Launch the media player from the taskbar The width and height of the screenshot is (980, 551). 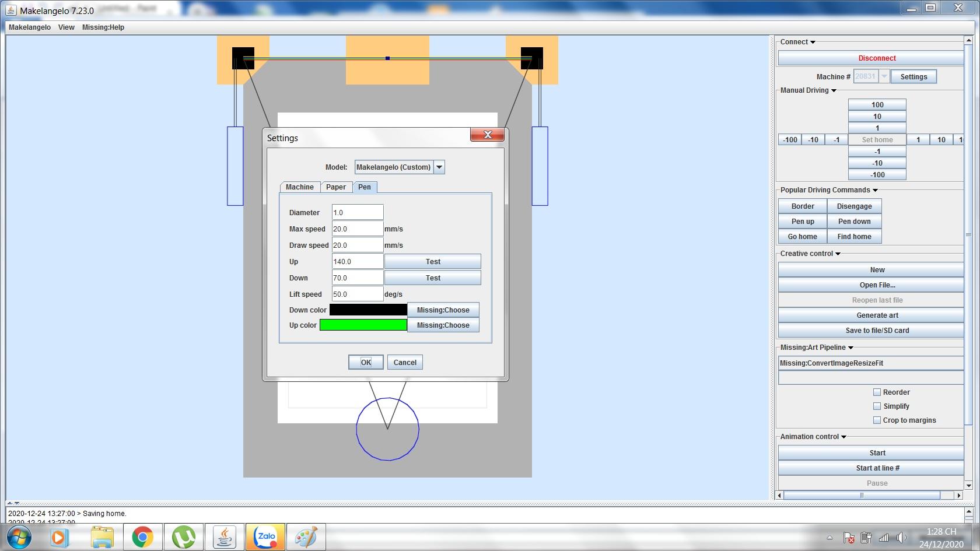click(58, 537)
